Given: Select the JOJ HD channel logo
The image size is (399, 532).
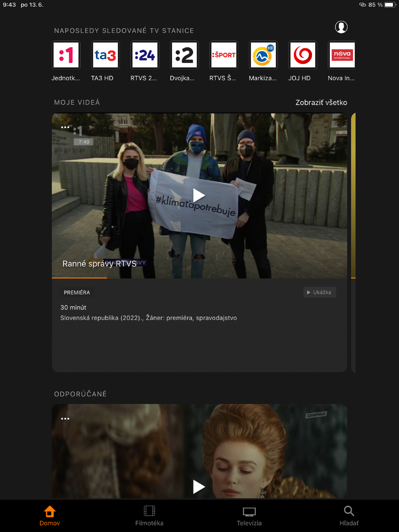Looking at the screenshot, I should (x=303, y=55).
